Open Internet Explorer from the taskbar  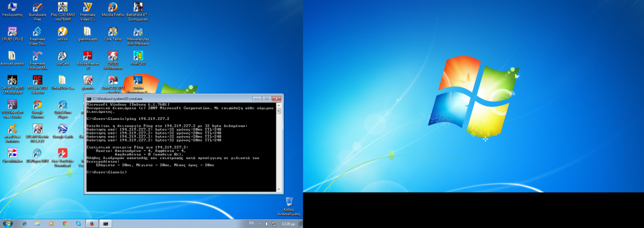point(23,223)
